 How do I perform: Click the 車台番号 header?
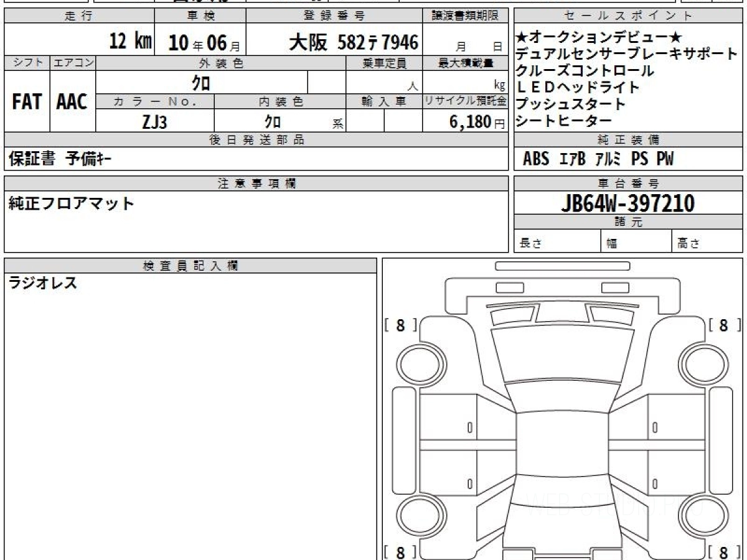coord(629,184)
